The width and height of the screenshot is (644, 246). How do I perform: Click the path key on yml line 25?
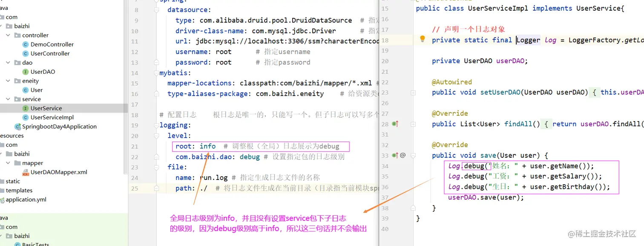click(x=183, y=188)
